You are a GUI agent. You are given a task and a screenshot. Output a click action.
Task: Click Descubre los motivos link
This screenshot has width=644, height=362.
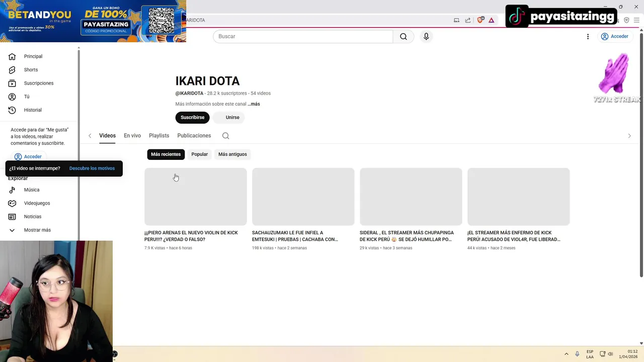pos(92,168)
